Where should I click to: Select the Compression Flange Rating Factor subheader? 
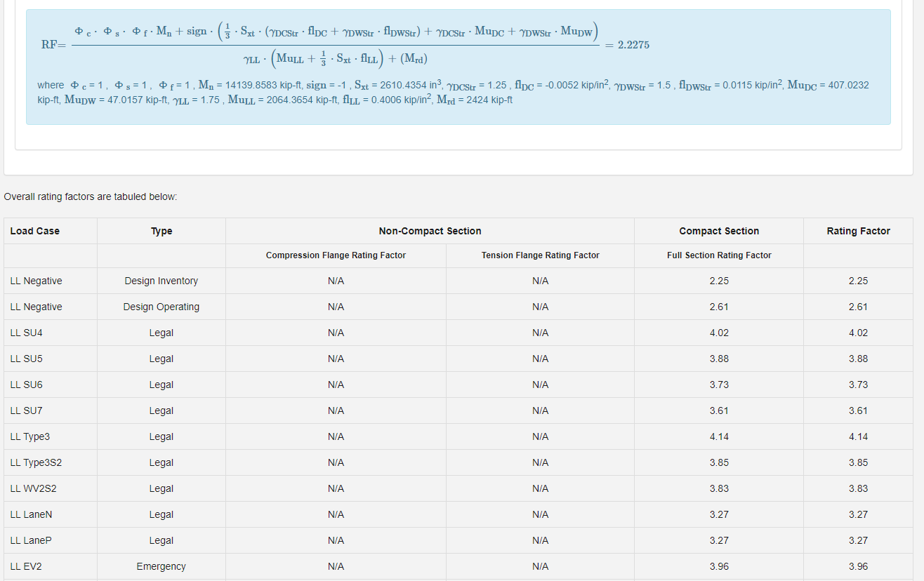click(x=336, y=255)
